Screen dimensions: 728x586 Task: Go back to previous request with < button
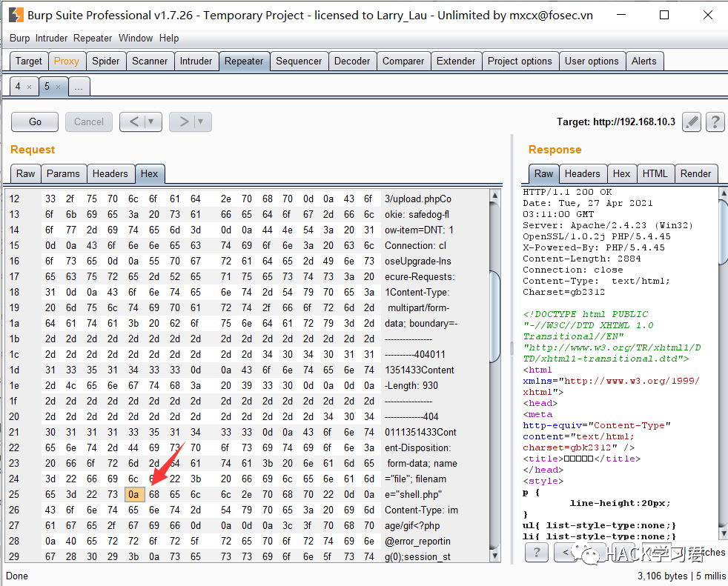tap(133, 122)
